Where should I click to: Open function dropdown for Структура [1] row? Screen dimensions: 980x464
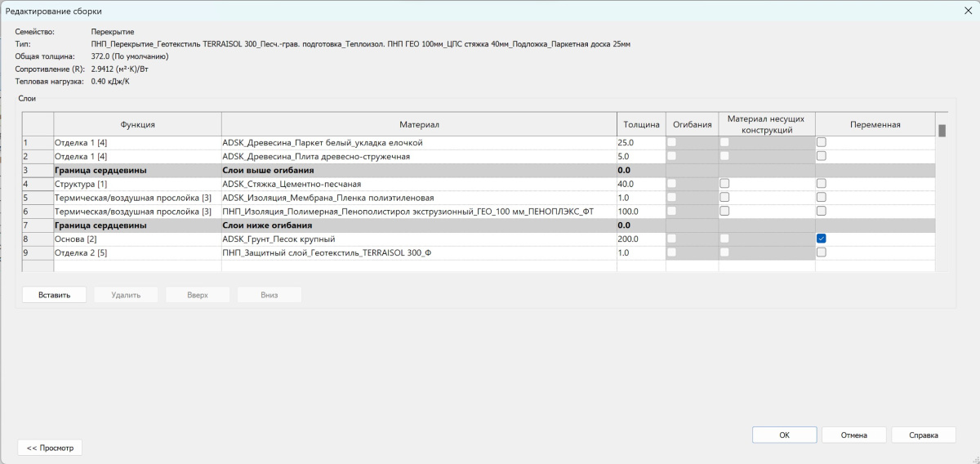click(137, 184)
